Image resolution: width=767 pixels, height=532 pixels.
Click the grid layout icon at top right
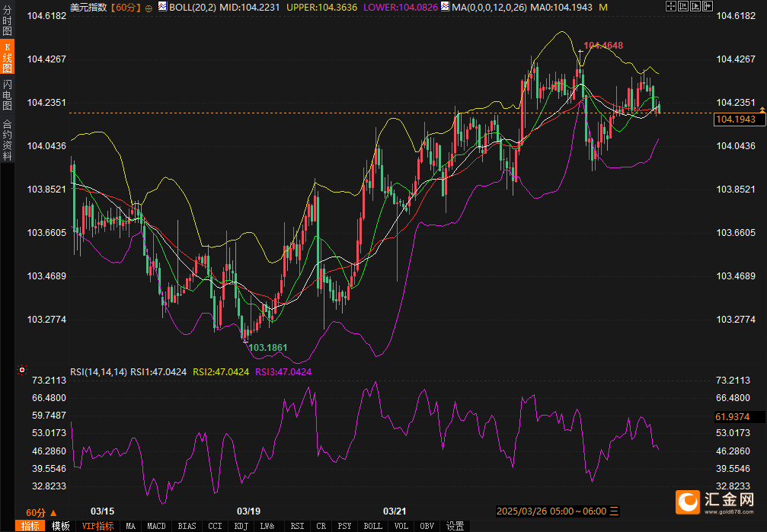click(x=670, y=6)
